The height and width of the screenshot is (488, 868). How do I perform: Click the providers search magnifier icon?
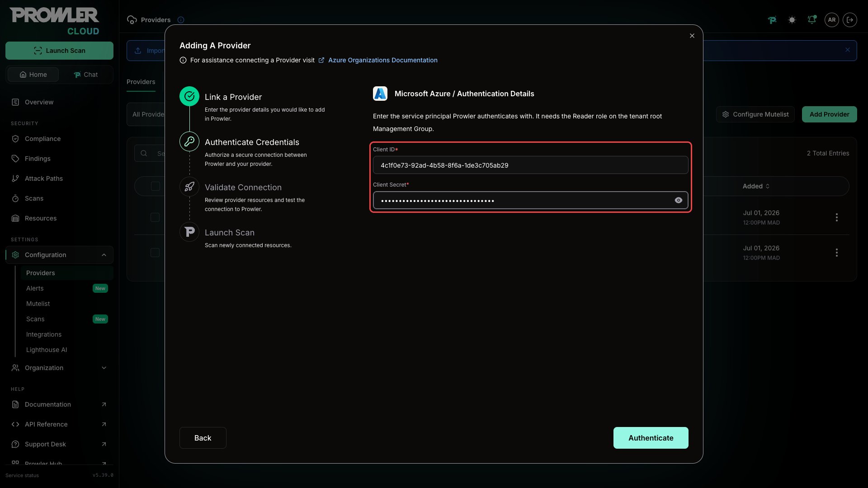click(x=144, y=153)
